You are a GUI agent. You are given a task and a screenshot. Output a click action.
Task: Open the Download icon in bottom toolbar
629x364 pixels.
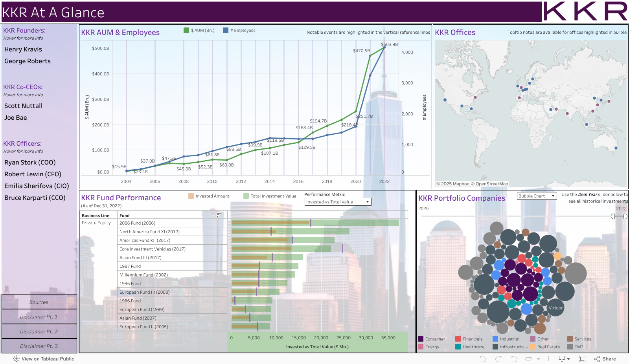(x=562, y=359)
